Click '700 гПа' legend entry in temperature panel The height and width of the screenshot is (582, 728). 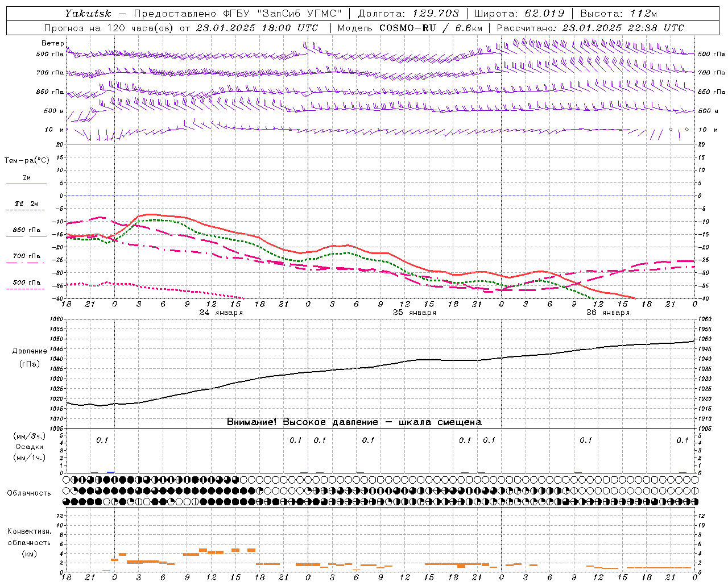[x=27, y=256]
